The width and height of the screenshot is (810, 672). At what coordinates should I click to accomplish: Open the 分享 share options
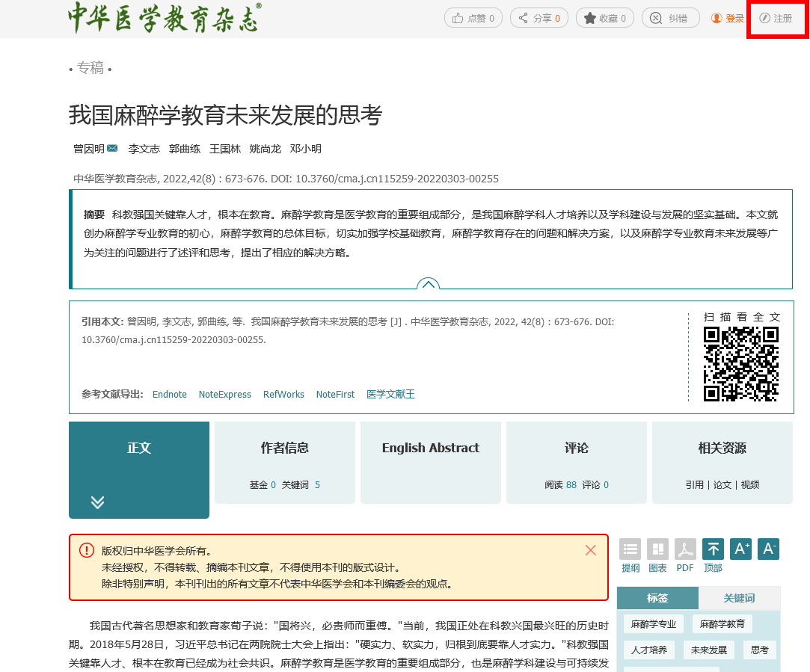point(539,18)
